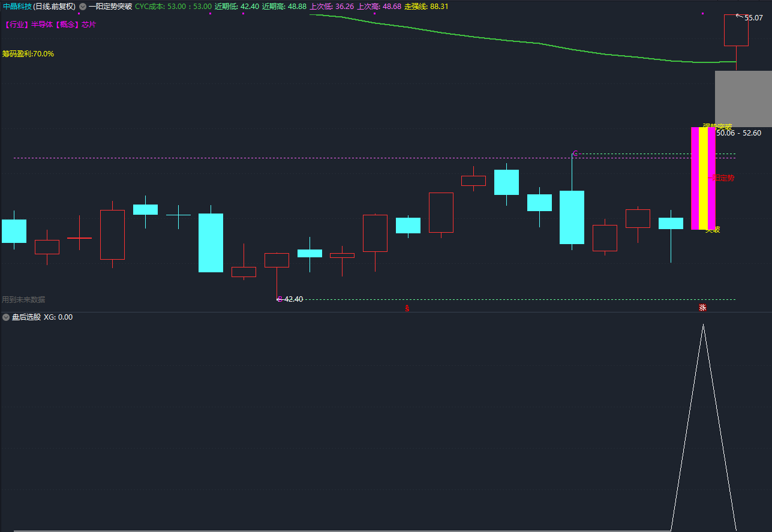The height and width of the screenshot is (532, 772).
Task: Click the white XG signal spike
Action: (x=703, y=427)
